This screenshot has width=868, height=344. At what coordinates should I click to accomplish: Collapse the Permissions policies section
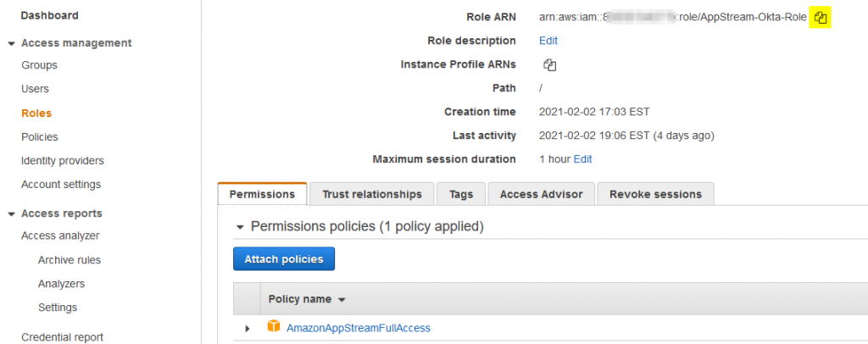point(240,227)
